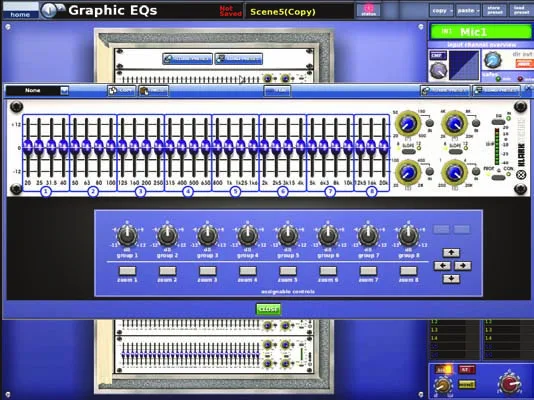Toggle lower-left notch filter IN button

click(x=430, y=171)
